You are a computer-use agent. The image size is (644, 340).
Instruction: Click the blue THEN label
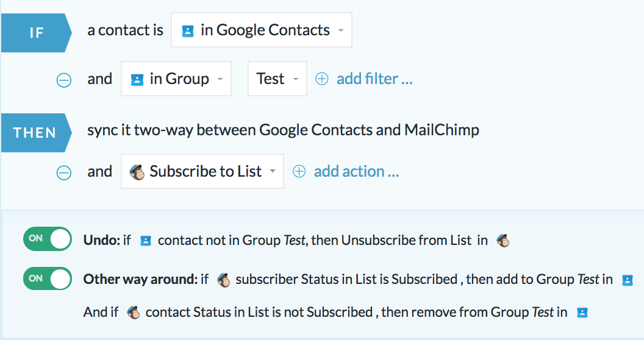(x=37, y=133)
